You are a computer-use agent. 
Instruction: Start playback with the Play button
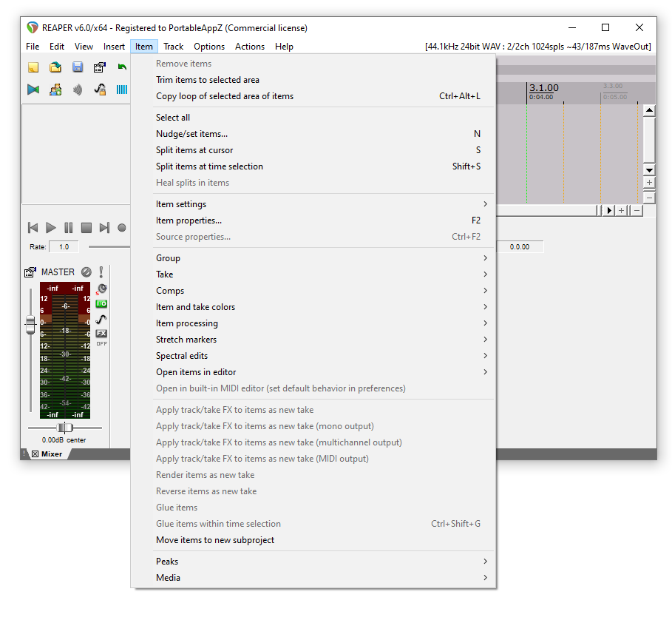50,228
